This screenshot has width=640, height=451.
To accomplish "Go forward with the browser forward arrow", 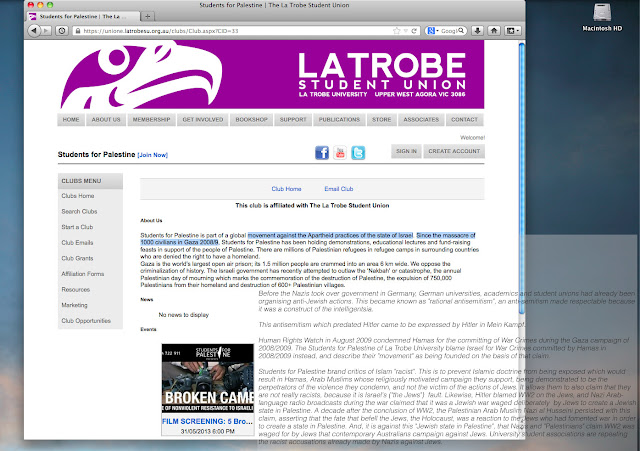I will coord(46,31).
